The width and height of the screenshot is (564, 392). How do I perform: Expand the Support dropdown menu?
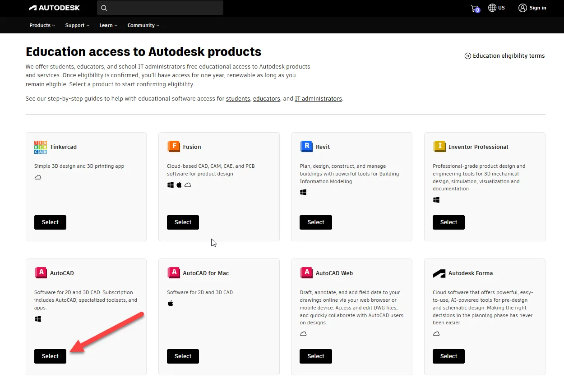pos(77,25)
